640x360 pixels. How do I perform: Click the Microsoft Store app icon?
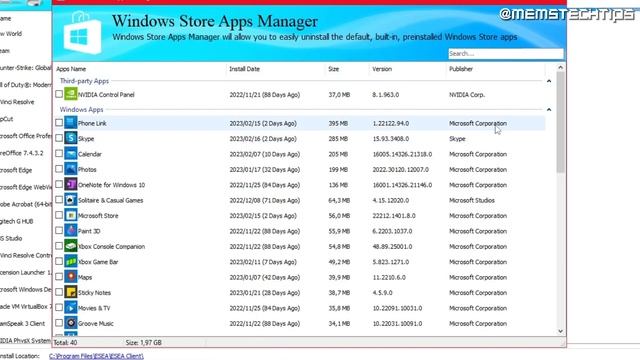(71, 216)
